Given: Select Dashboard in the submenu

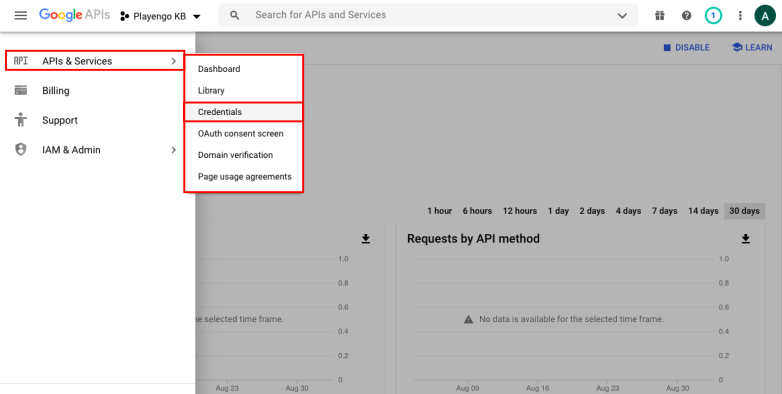Looking at the screenshot, I should (x=244, y=69).
